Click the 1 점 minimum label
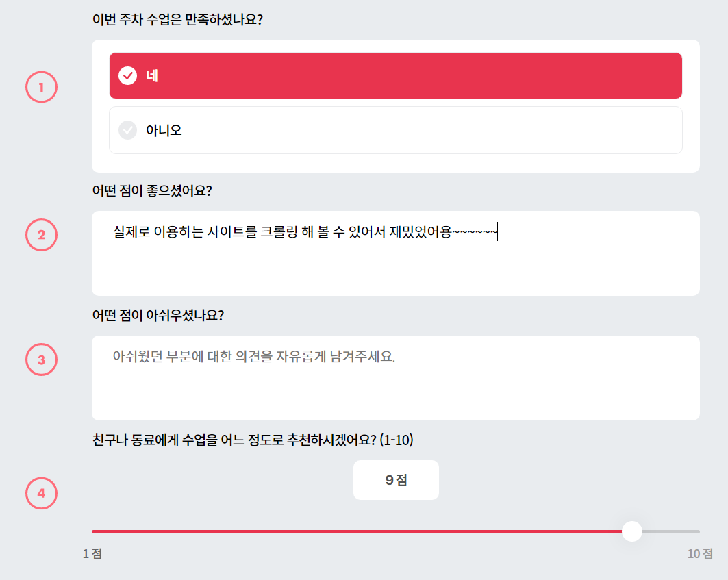 pyautogui.click(x=92, y=553)
